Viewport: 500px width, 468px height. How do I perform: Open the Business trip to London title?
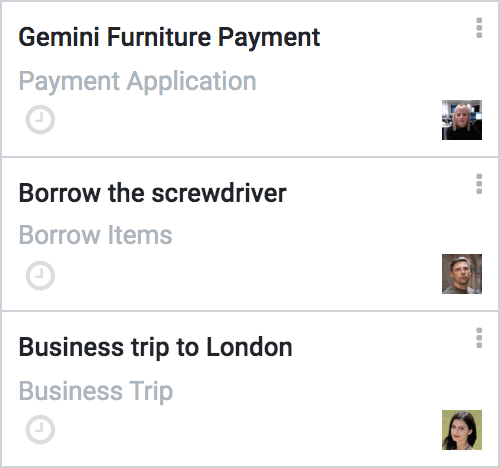pos(155,348)
